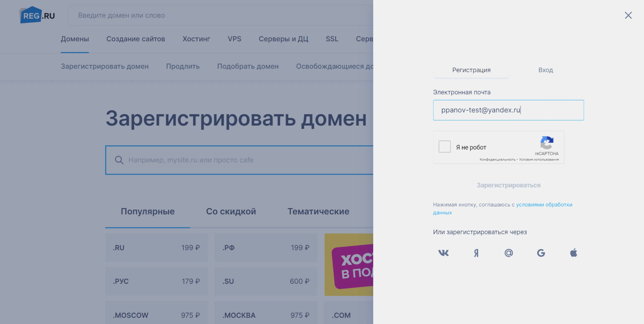Click the email input field
Image resolution: width=644 pixels, height=324 pixels.
click(x=509, y=110)
